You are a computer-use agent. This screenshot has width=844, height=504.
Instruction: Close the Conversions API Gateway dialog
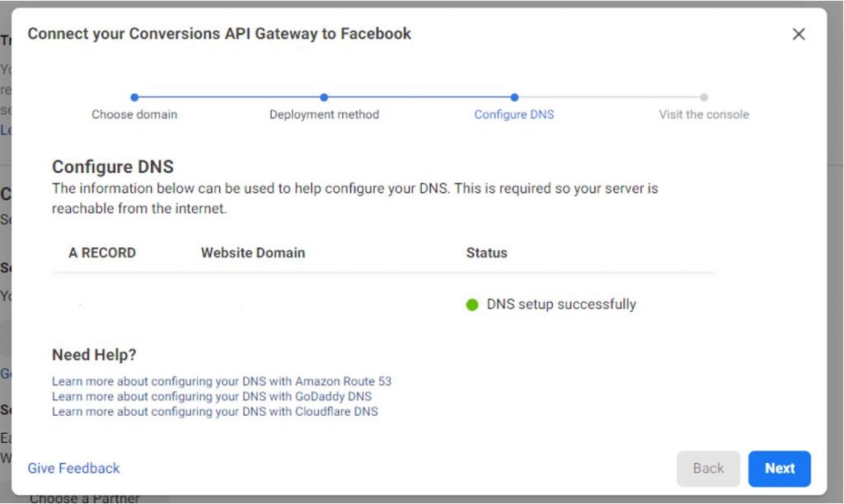tap(798, 34)
